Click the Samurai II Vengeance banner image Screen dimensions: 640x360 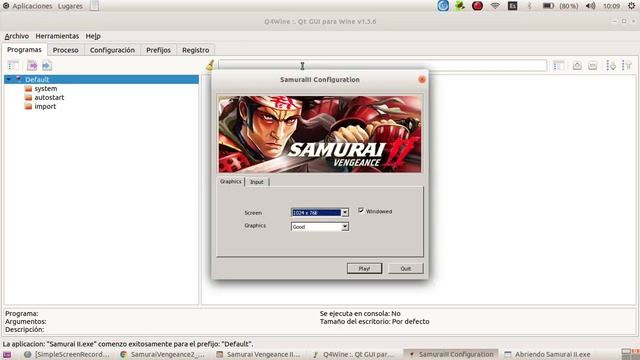320,134
